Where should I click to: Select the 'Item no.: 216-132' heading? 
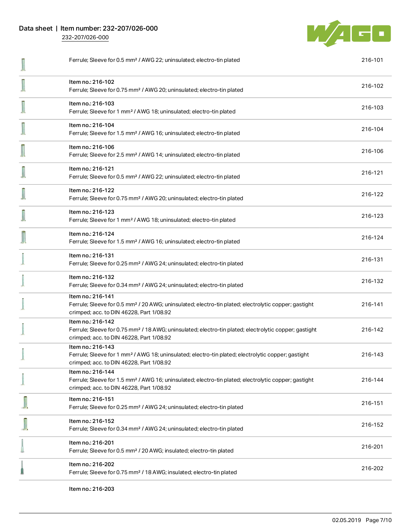click(x=91, y=277)
